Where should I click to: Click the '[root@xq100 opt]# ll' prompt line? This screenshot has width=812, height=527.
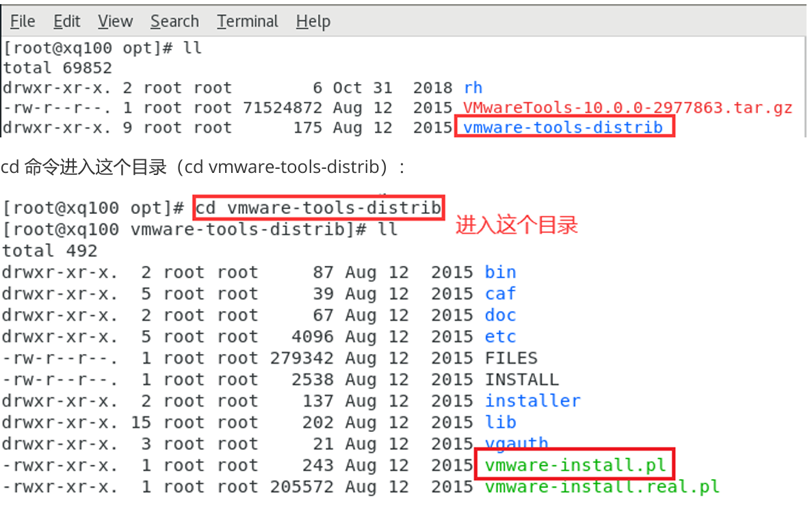point(103,48)
